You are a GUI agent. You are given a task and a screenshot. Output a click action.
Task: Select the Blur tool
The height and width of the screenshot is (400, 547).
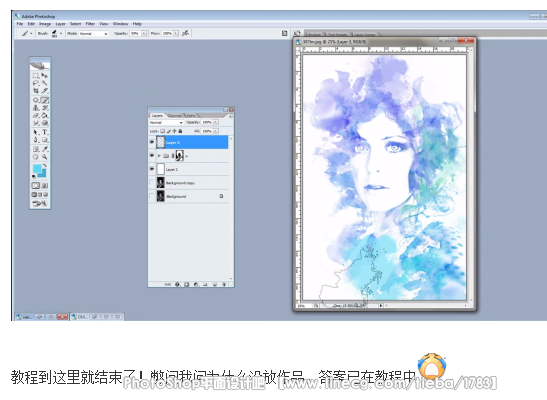36,123
